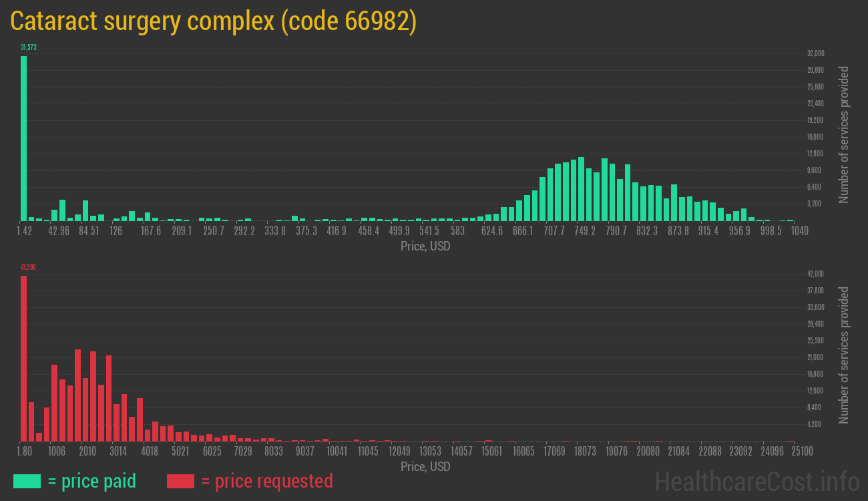Click the red price requested legend swatch
Viewport: 868px width, 501px height.
pyautogui.click(x=180, y=481)
